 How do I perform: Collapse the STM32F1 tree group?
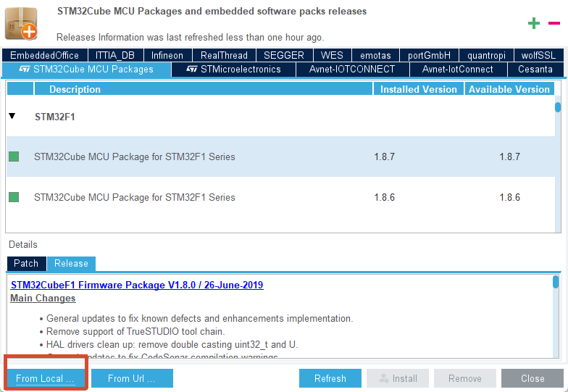(x=12, y=116)
